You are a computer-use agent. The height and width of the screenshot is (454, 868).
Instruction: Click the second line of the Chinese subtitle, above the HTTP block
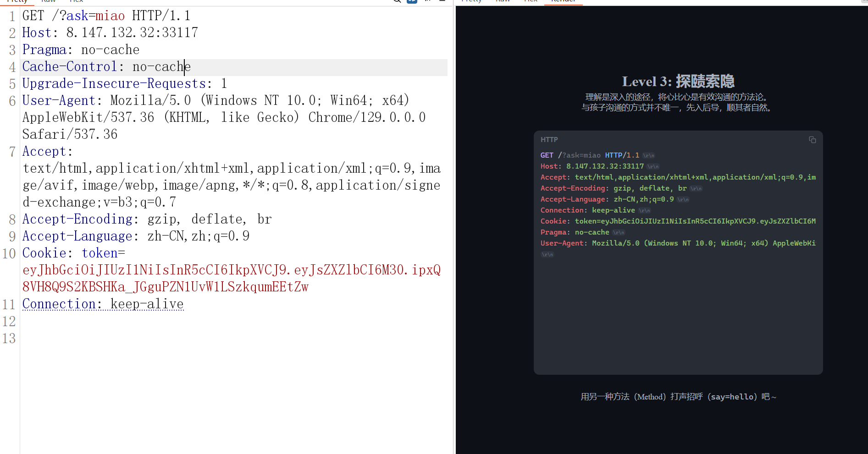pos(678,108)
